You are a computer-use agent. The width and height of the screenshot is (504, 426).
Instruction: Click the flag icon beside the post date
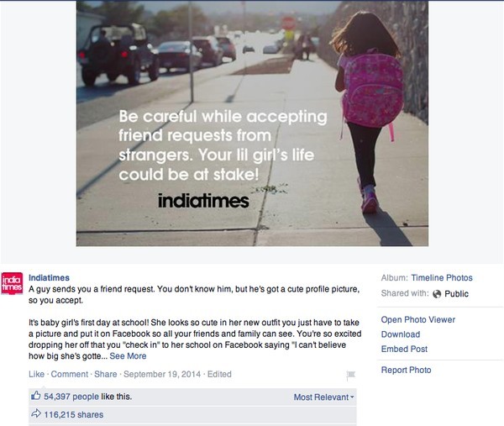pos(350,375)
